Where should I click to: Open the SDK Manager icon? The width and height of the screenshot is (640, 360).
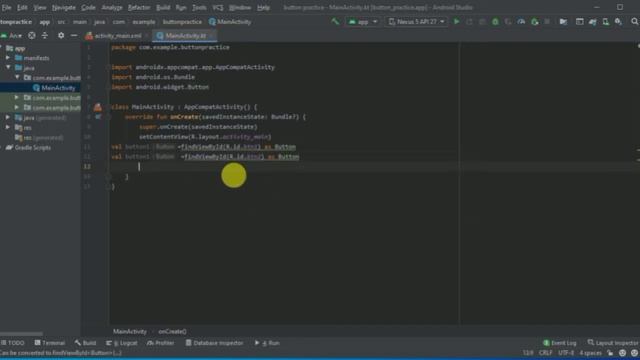(x=619, y=22)
